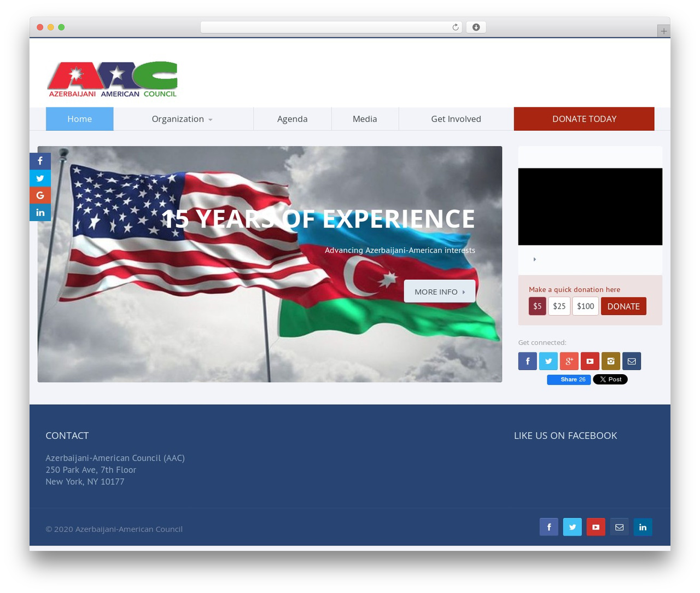Click the DONATE TODAY button
The width and height of the screenshot is (700, 593).
(x=584, y=119)
